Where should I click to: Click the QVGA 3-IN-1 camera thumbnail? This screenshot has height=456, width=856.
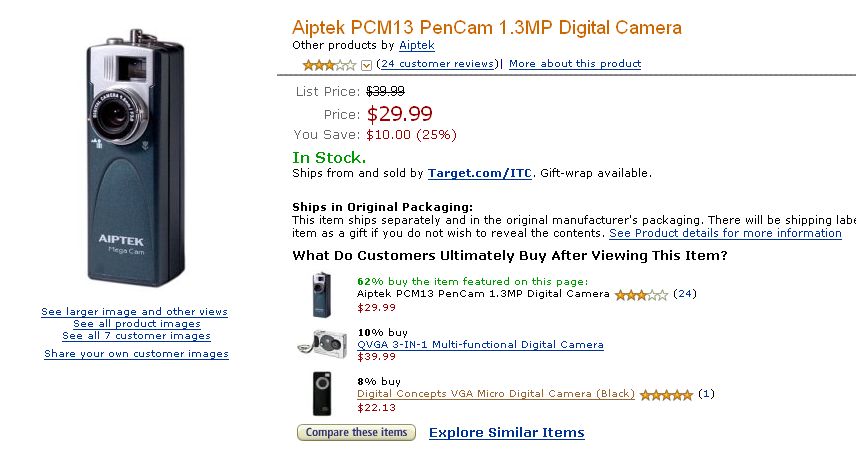point(323,344)
